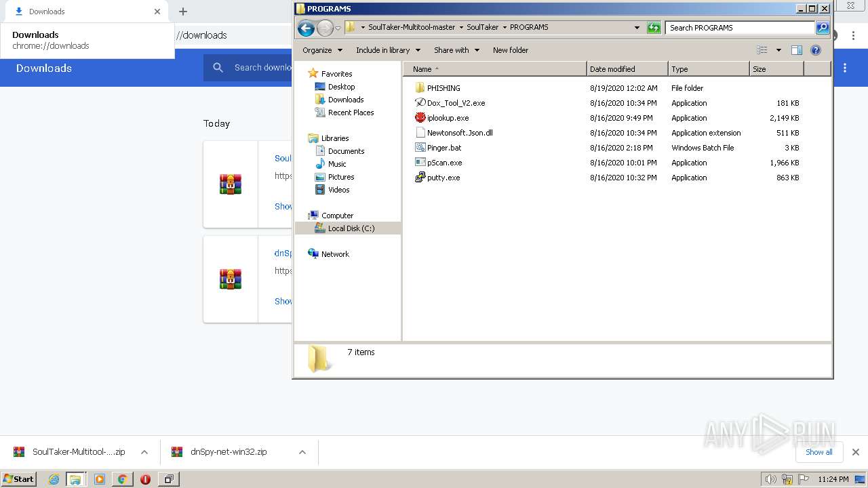Select Network in navigation pane
Screen dimensions: 868x488
pyautogui.click(x=335, y=254)
